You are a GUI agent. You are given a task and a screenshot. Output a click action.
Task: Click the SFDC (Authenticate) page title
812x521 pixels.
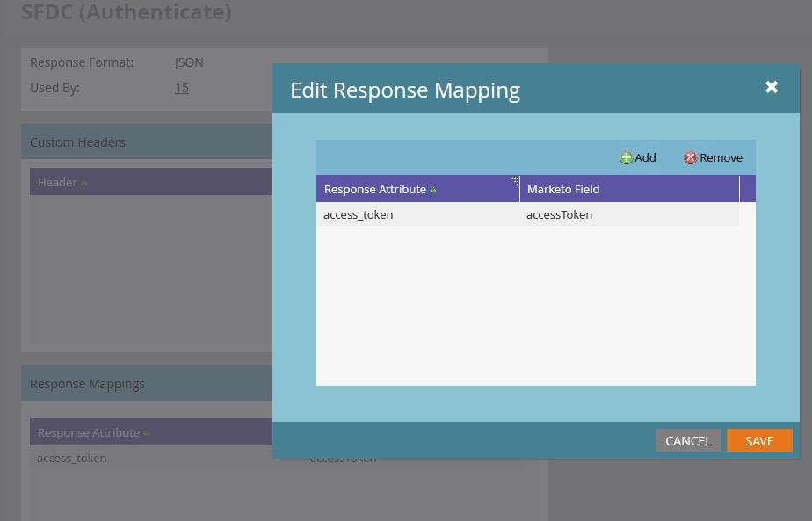click(x=127, y=11)
